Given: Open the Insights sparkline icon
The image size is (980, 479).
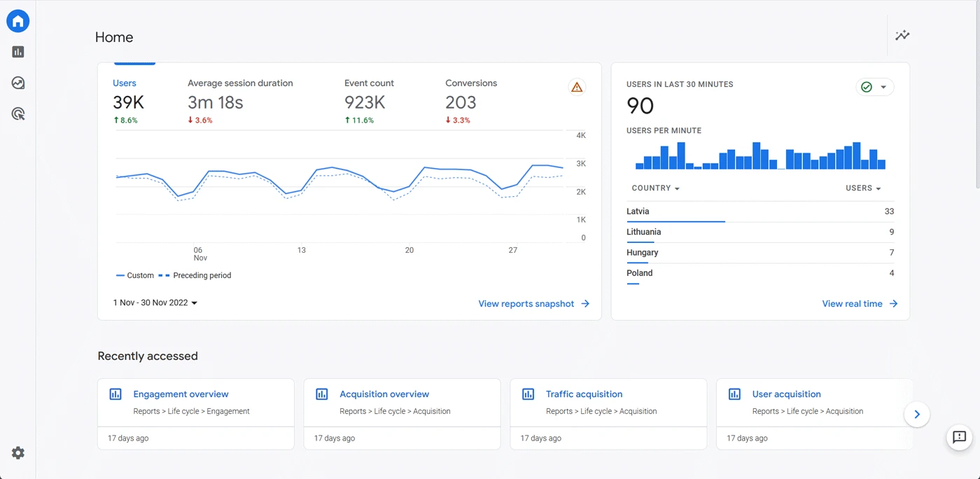Looking at the screenshot, I should pos(902,35).
